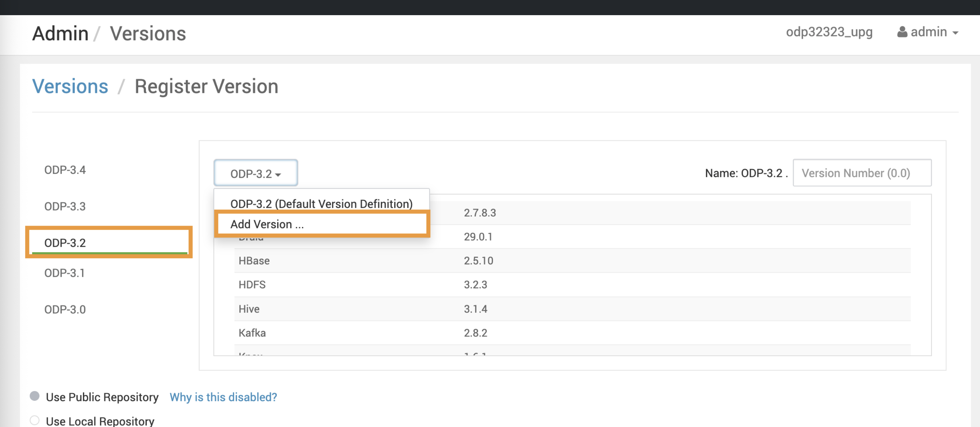
Task: Select Use Public Repository radio button
Action: [35, 396]
